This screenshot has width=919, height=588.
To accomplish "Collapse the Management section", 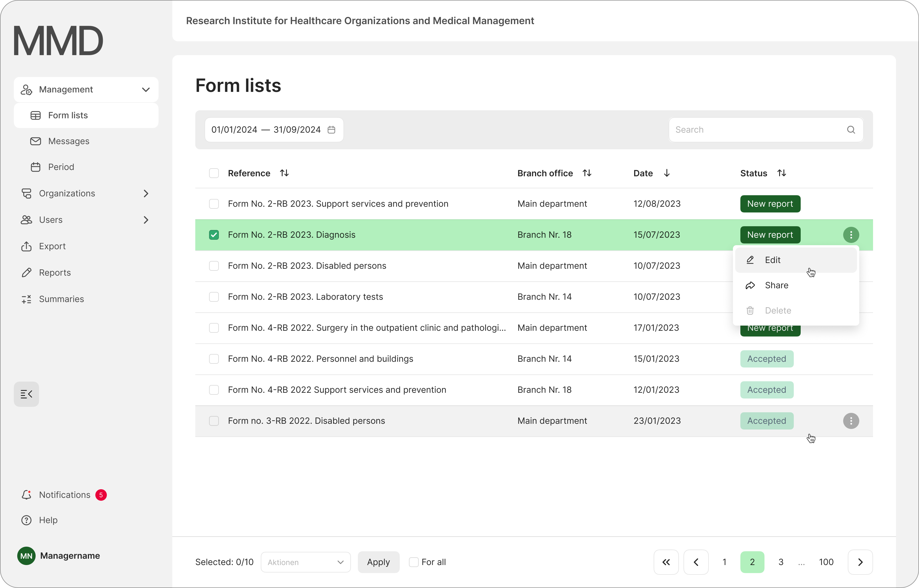I will pyautogui.click(x=146, y=90).
